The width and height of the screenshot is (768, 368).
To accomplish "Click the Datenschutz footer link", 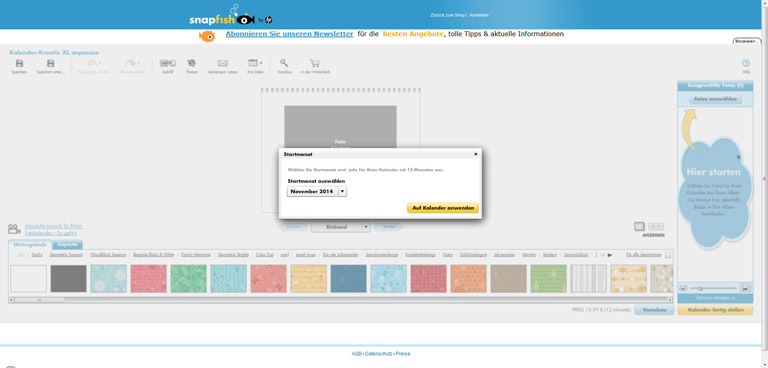I will pos(379,354).
